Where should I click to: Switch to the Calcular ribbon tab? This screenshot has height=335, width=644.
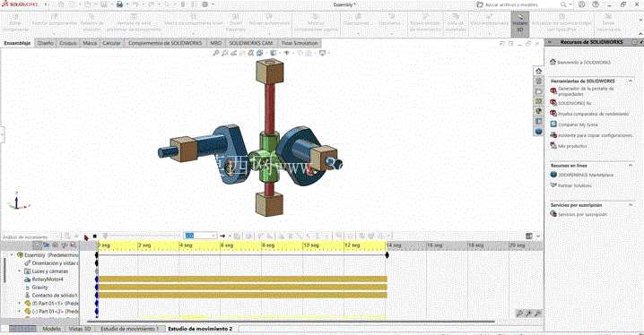(x=112, y=43)
